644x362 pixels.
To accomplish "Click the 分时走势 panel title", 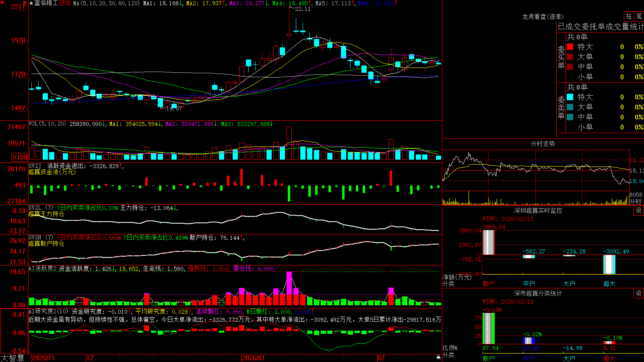I will tap(543, 144).
